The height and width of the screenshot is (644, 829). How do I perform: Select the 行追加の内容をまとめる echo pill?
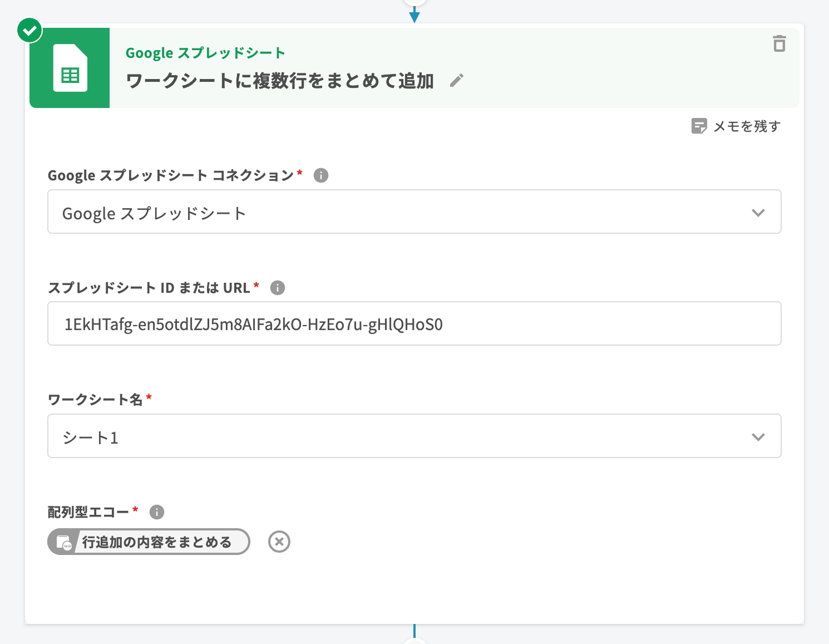coord(156,542)
